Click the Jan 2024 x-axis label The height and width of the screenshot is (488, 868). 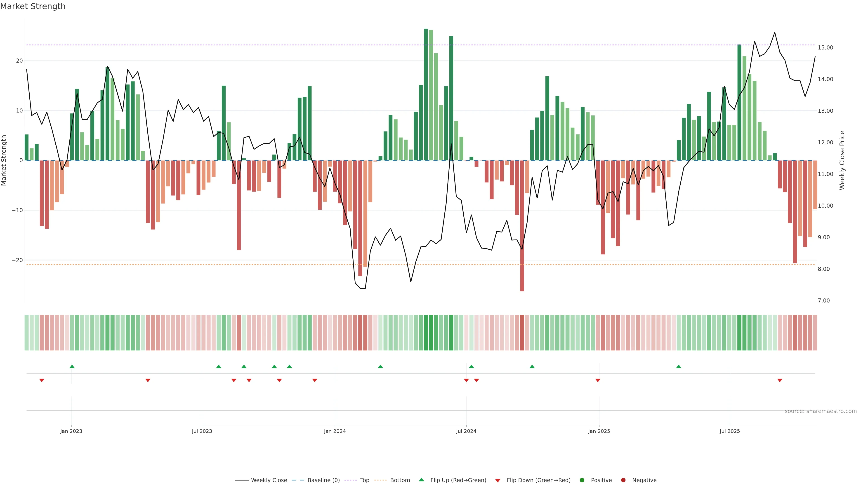click(335, 431)
